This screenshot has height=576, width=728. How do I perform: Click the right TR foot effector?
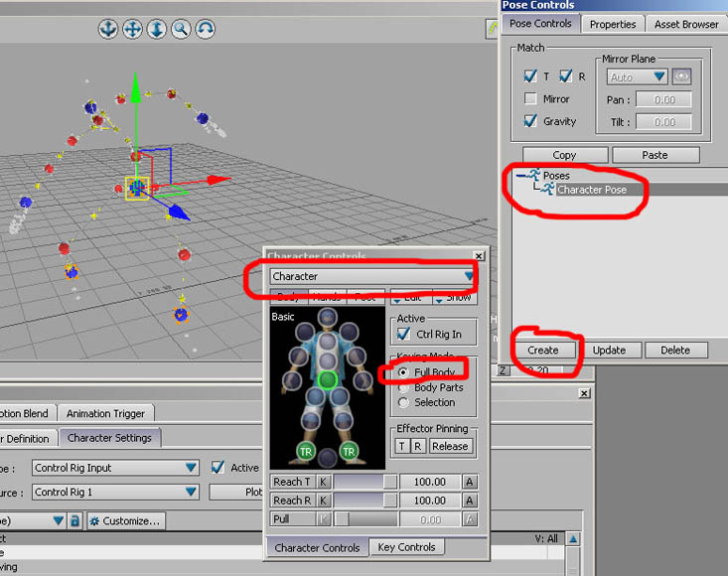coord(349,451)
